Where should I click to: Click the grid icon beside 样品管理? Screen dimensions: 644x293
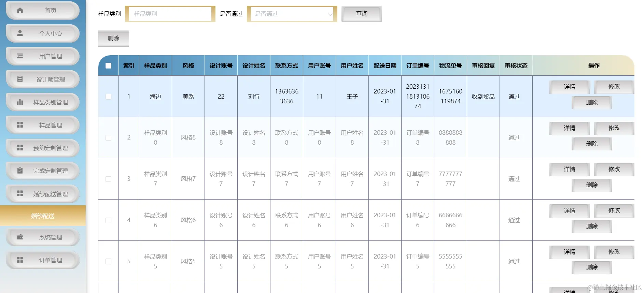click(x=20, y=125)
